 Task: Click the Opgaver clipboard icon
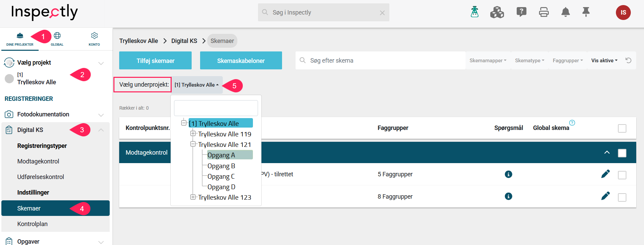coord(9,241)
